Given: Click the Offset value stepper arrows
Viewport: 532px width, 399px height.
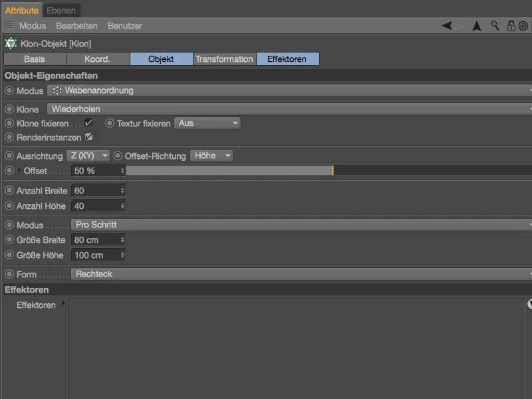Looking at the screenshot, I should pos(122,171).
